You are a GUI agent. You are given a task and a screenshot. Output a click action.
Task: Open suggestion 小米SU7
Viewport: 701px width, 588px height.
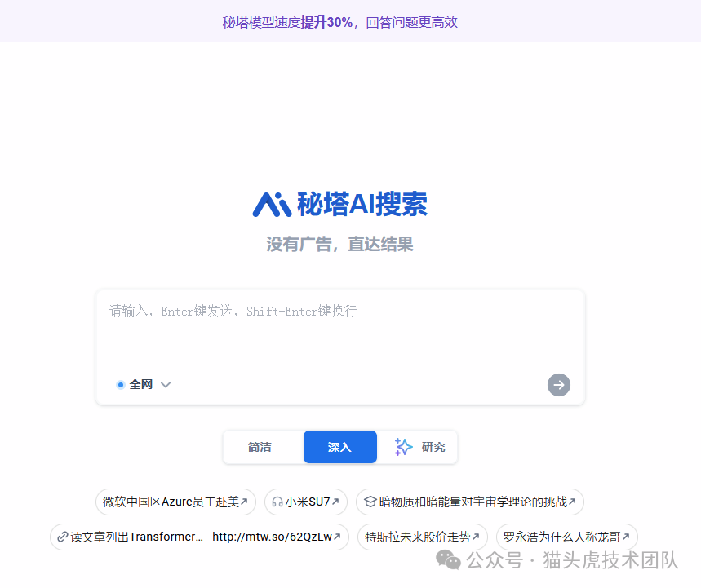pos(306,502)
